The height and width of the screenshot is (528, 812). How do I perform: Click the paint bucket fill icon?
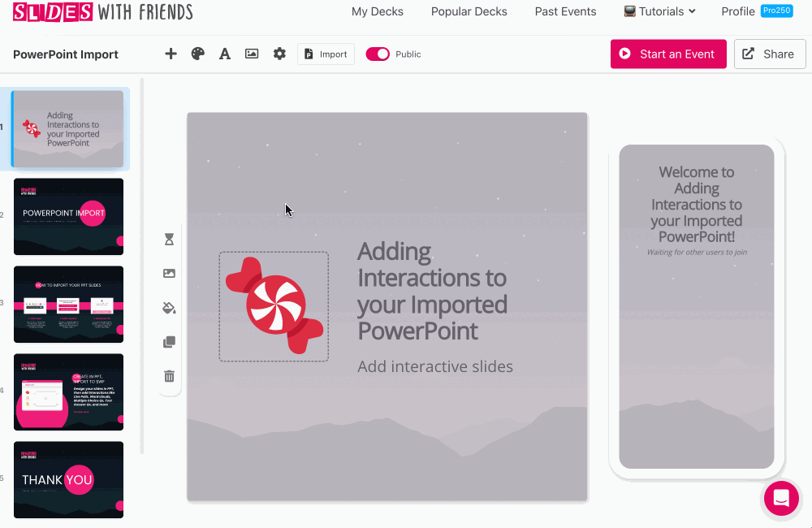pyautogui.click(x=170, y=308)
